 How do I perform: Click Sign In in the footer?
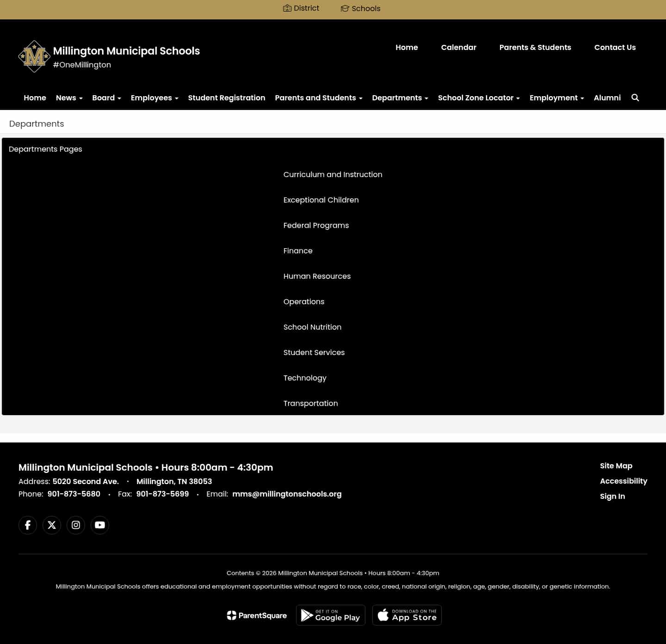(x=612, y=496)
